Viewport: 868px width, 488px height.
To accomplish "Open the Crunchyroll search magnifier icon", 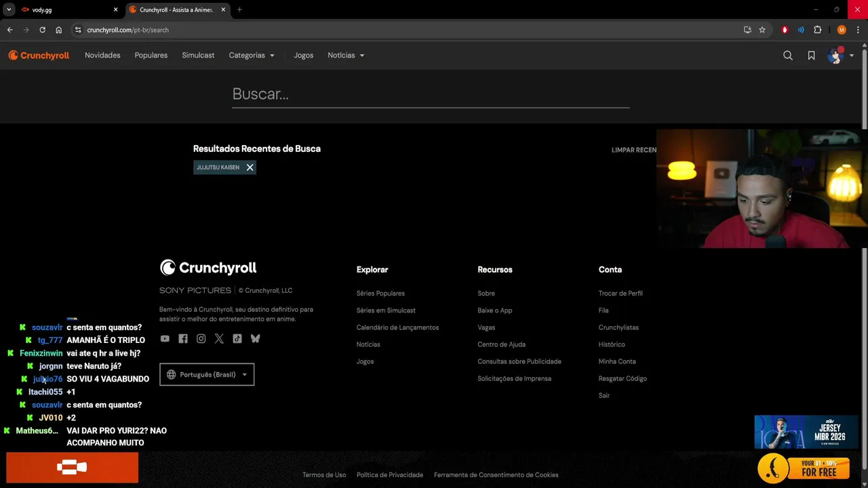I will (788, 56).
